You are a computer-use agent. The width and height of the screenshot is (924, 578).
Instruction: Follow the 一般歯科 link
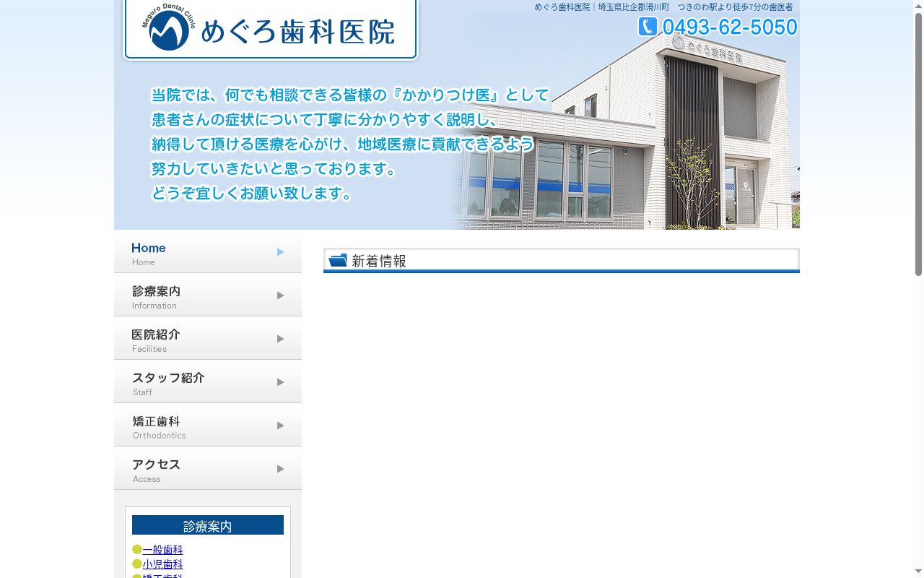pos(162,550)
